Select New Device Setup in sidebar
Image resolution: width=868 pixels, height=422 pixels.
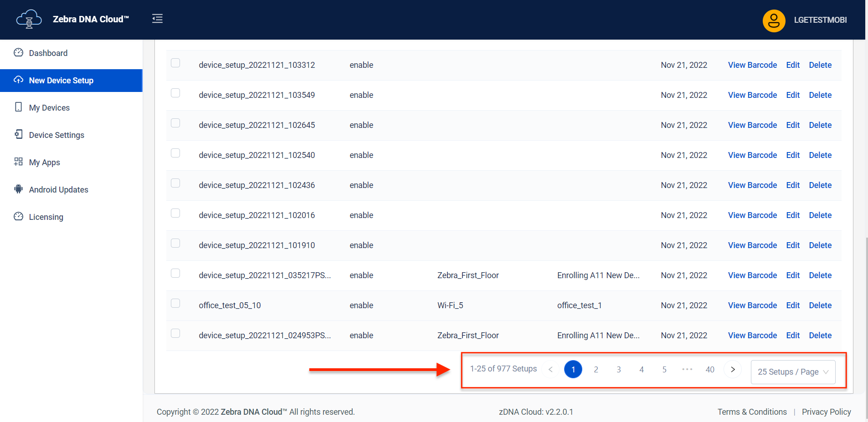pos(61,81)
